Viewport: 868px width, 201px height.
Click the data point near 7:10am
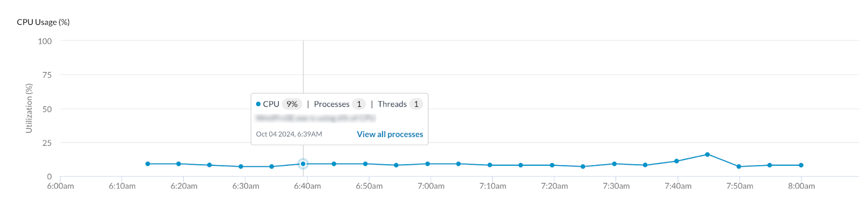tap(490, 165)
